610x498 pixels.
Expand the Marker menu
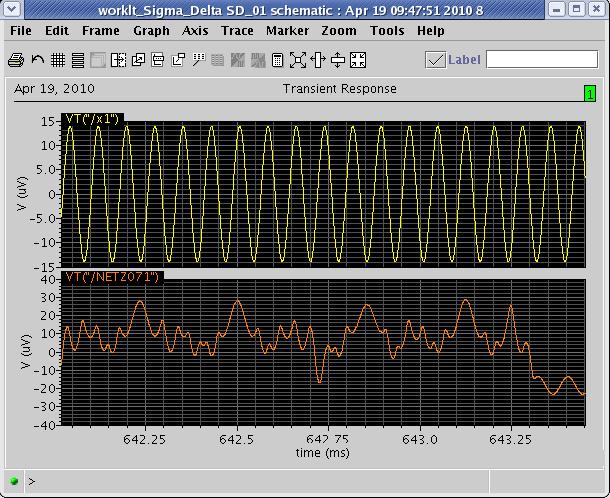[287, 31]
